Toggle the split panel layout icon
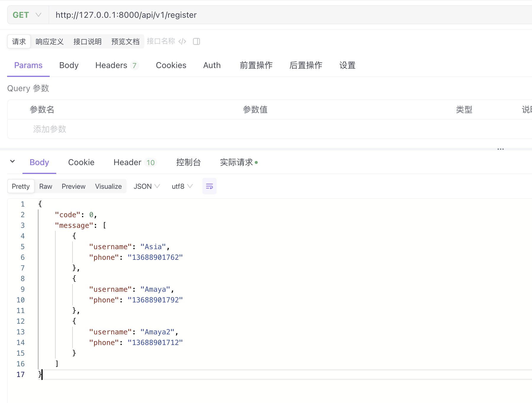The image size is (532, 403). (x=196, y=41)
